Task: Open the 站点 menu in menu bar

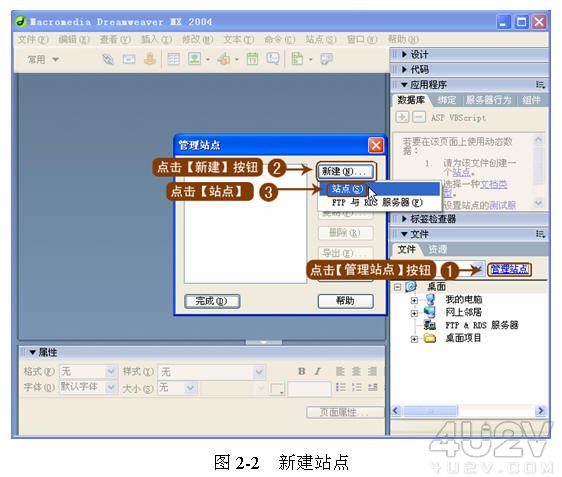Action: (320, 39)
